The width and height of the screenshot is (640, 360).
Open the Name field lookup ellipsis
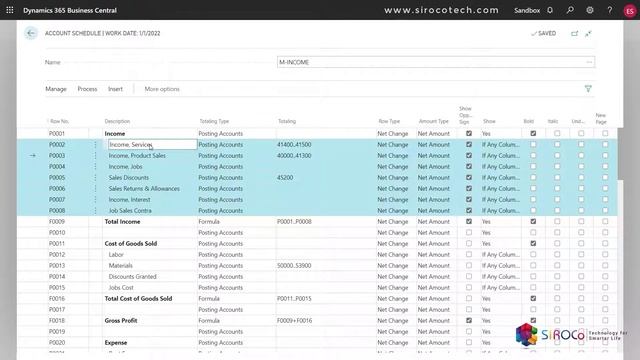point(589,62)
